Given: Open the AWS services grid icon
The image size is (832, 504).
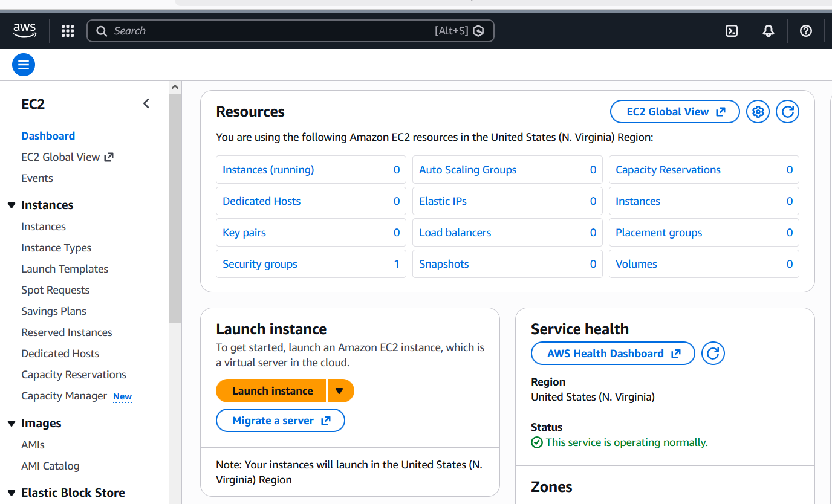Looking at the screenshot, I should (67, 30).
